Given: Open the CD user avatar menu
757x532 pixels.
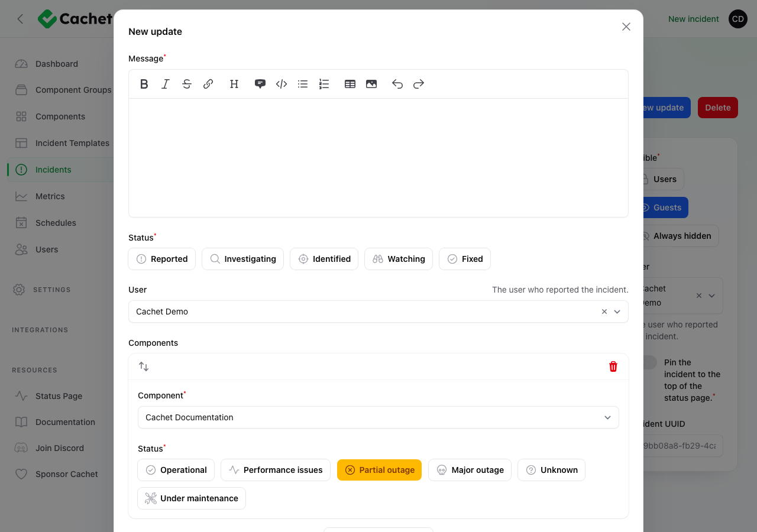Looking at the screenshot, I should pos(738,19).
